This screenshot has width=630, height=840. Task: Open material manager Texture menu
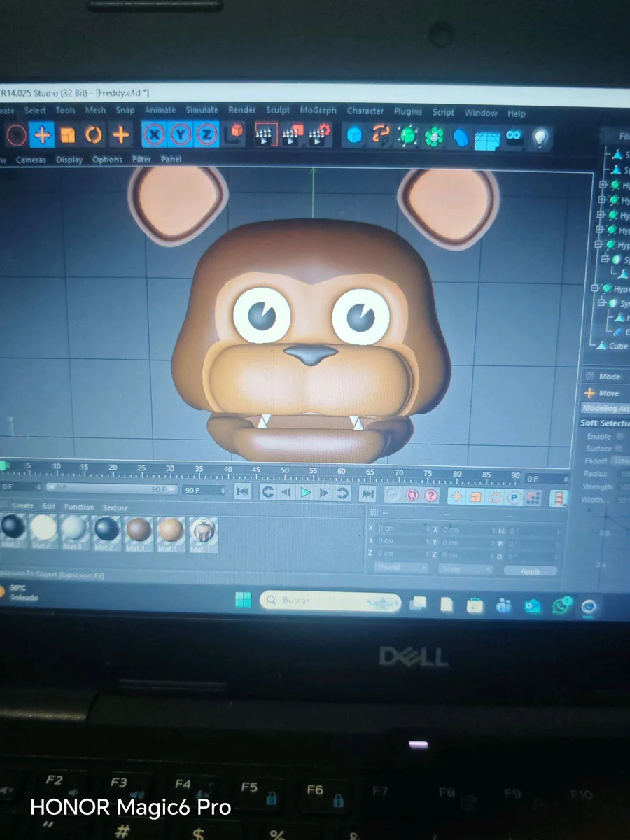tap(115, 507)
